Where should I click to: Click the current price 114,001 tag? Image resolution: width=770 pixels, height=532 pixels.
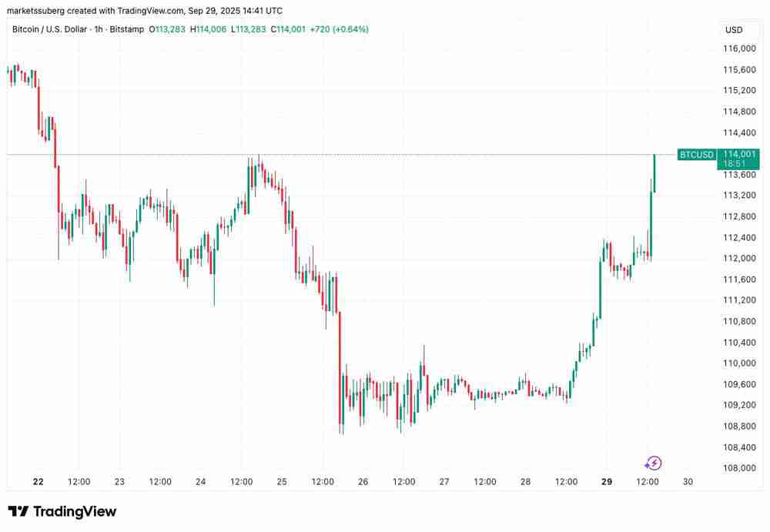738,154
